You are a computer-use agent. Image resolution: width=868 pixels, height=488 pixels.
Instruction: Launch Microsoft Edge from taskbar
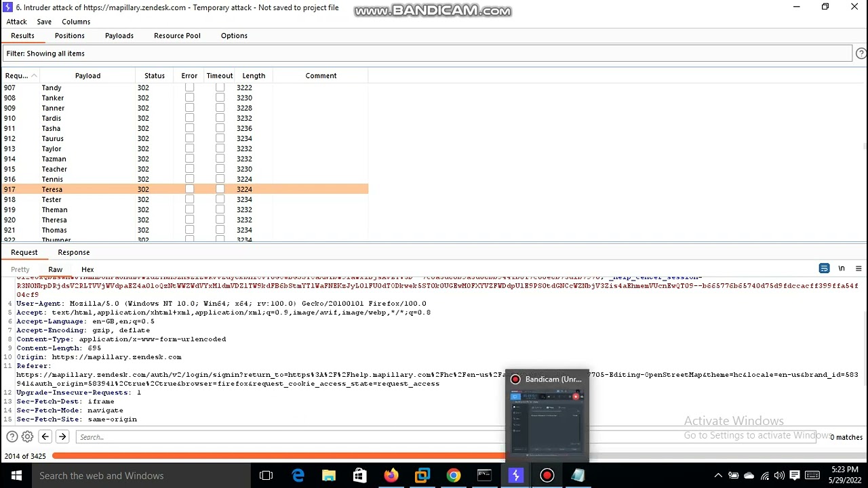[x=298, y=476]
